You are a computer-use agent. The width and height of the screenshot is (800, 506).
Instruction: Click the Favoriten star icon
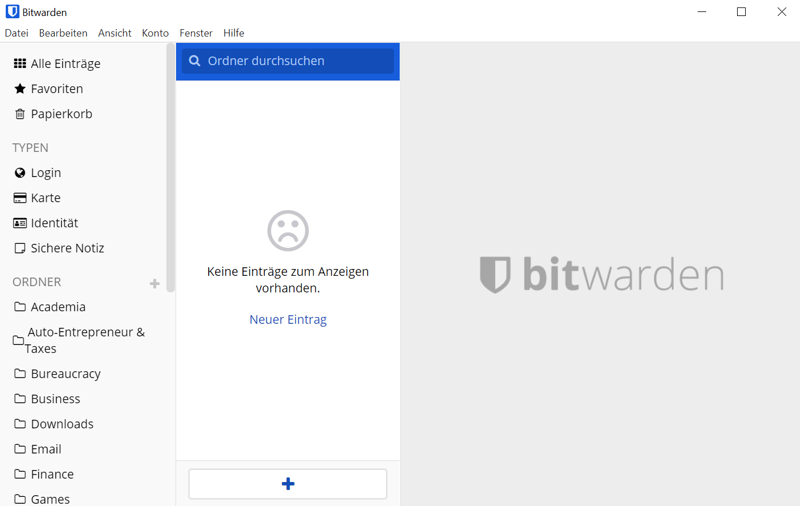20,89
